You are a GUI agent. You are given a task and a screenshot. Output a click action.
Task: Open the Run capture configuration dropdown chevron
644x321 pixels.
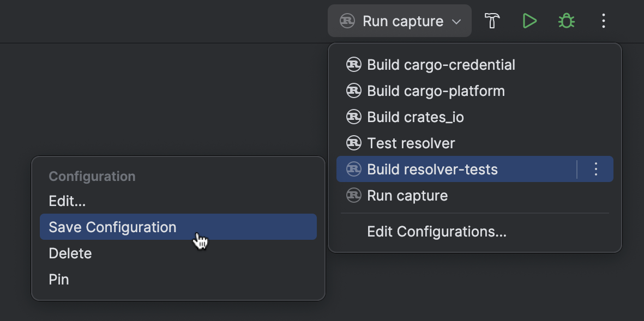tap(457, 21)
